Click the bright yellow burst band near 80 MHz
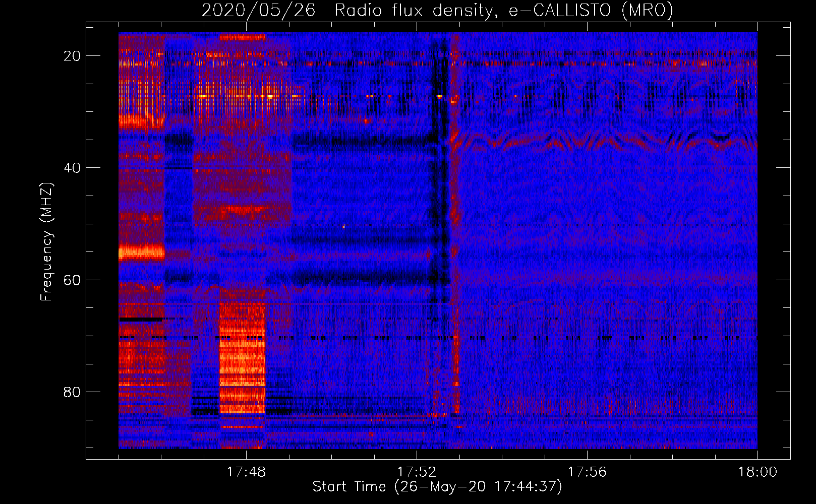816x504 pixels. [242, 359]
